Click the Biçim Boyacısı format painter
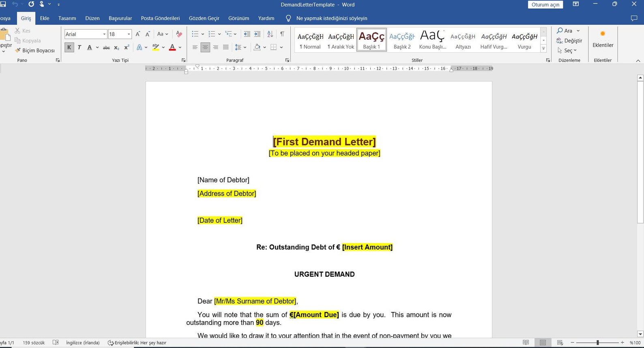 pos(35,51)
